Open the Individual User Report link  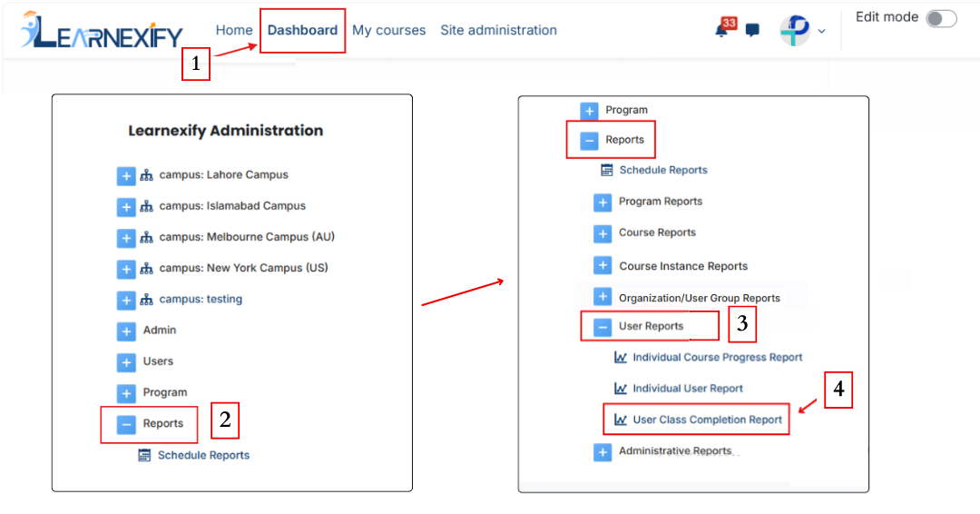[x=688, y=389]
